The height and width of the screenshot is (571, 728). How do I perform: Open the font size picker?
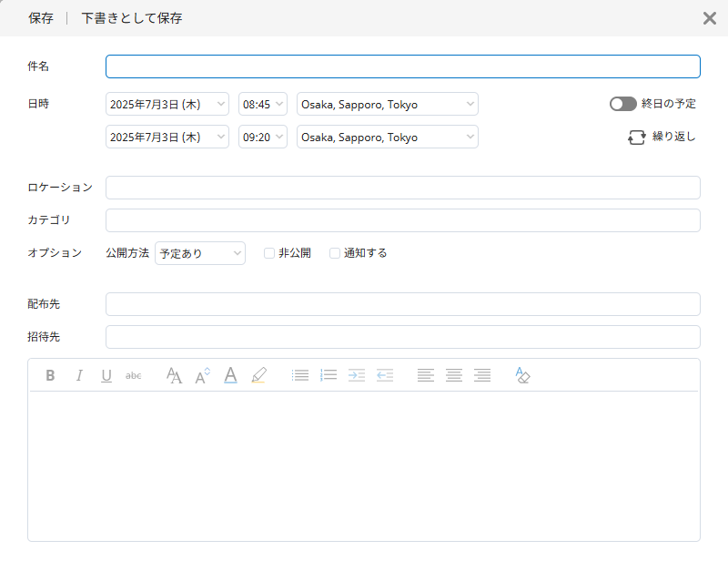click(x=202, y=375)
